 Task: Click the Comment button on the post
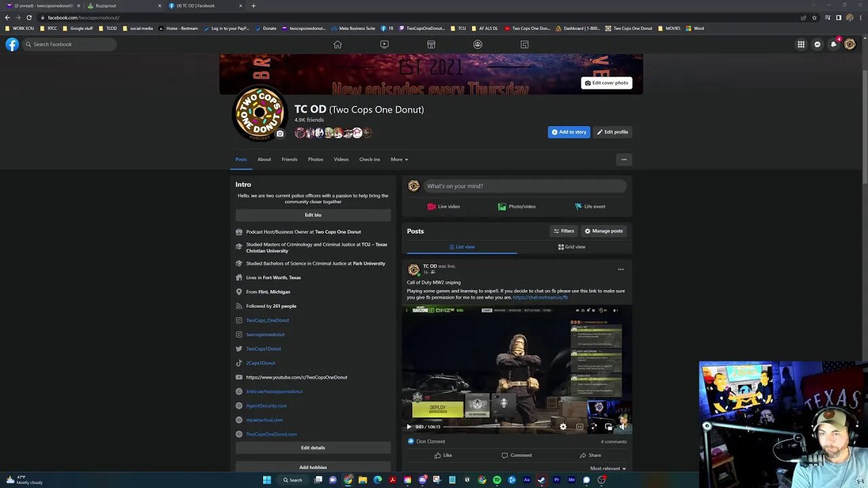(517, 455)
